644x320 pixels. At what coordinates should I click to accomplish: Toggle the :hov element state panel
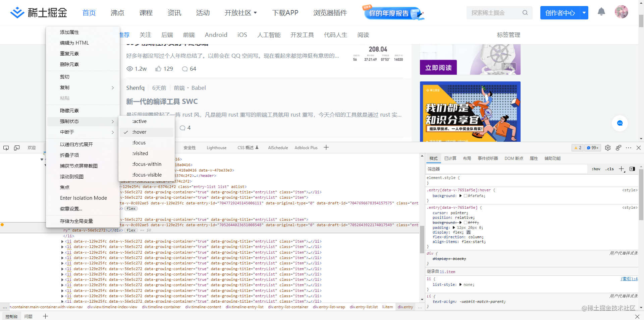[596, 169]
